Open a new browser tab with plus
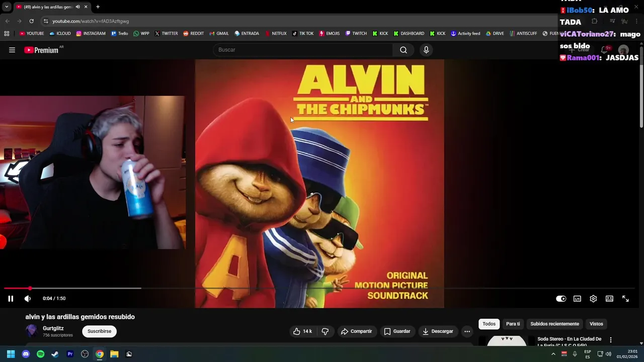The height and width of the screenshot is (362, 644). point(98,7)
